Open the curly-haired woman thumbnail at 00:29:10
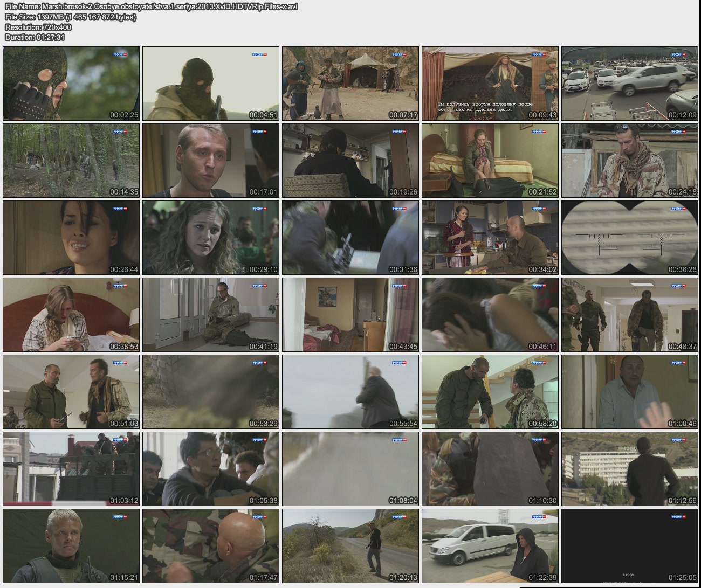 pyautogui.click(x=211, y=238)
